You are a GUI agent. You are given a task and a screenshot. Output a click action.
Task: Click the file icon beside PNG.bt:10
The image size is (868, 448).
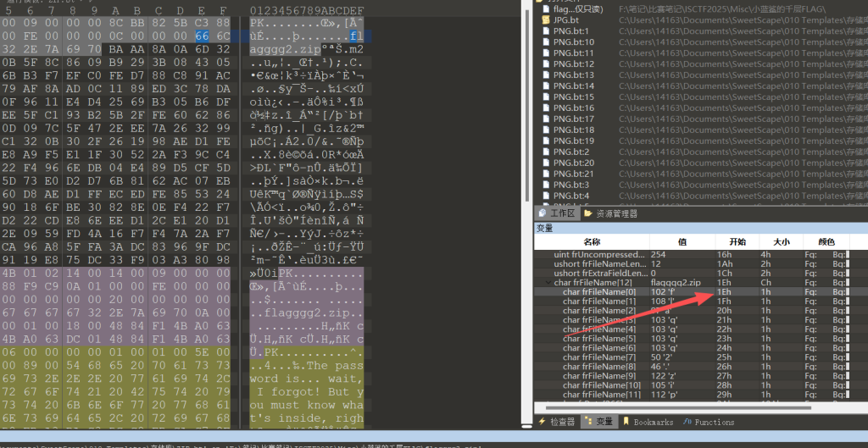tap(546, 41)
